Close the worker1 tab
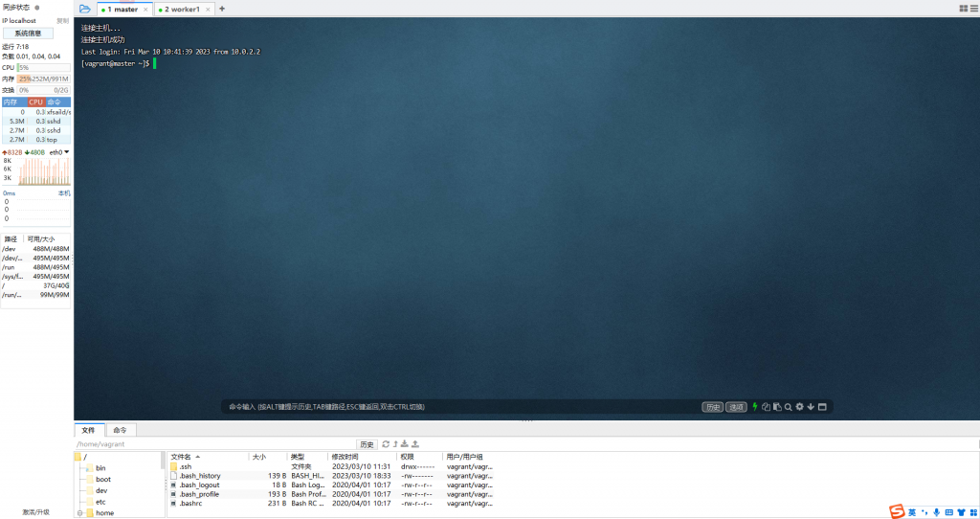The image size is (980, 519). pos(208,10)
